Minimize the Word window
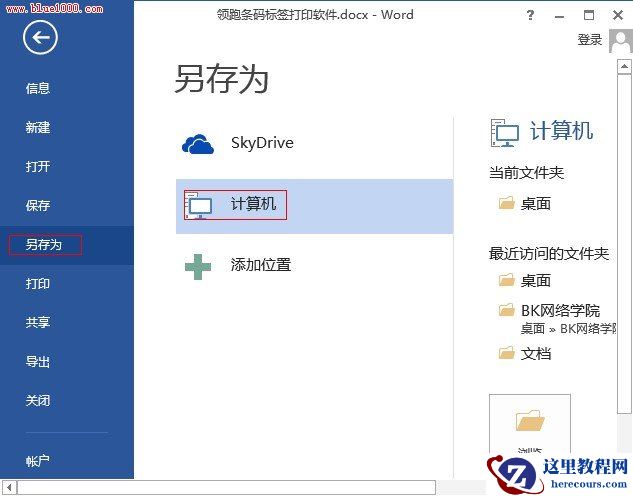Image resolution: width=633 pixels, height=496 pixels. tap(560, 16)
